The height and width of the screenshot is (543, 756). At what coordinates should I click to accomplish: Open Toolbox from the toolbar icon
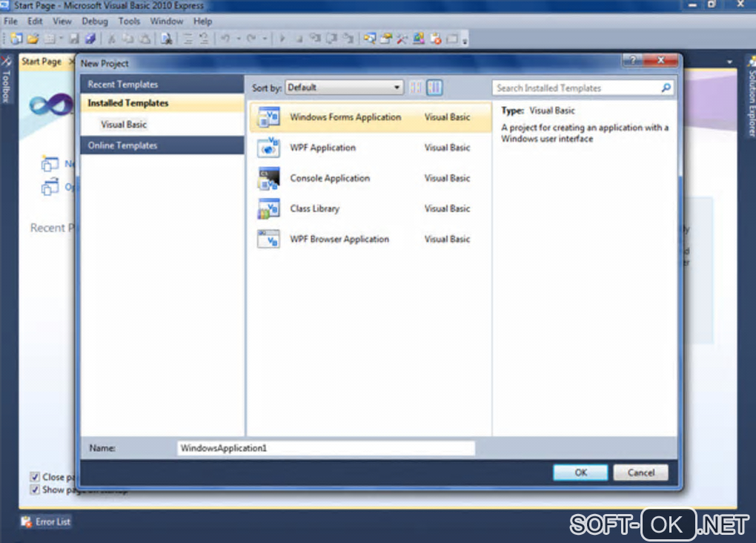tap(402, 39)
